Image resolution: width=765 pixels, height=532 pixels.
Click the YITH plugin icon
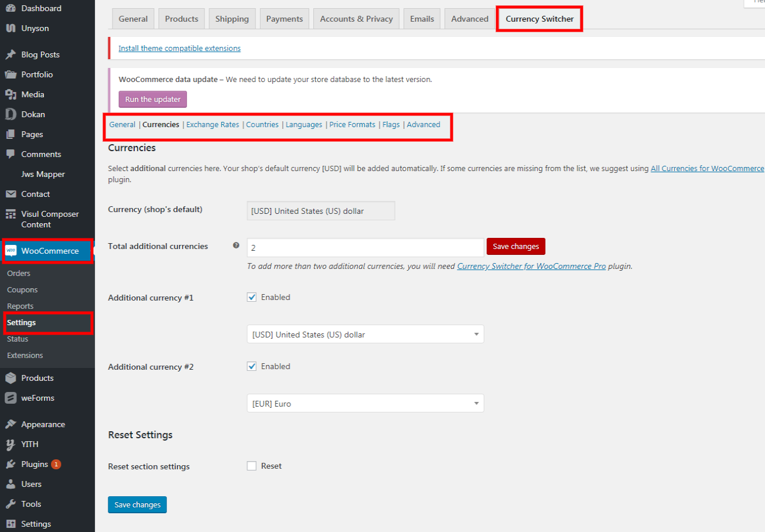coord(11,444)
